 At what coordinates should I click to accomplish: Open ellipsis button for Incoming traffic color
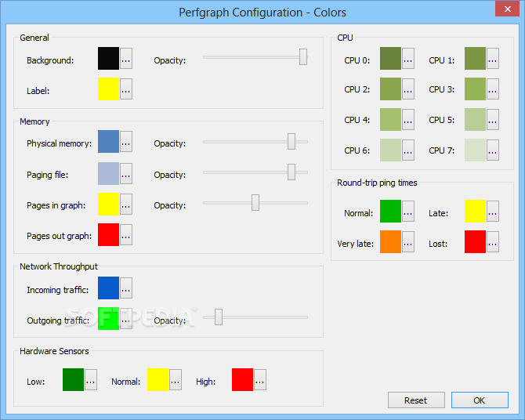tap(126, 288)
